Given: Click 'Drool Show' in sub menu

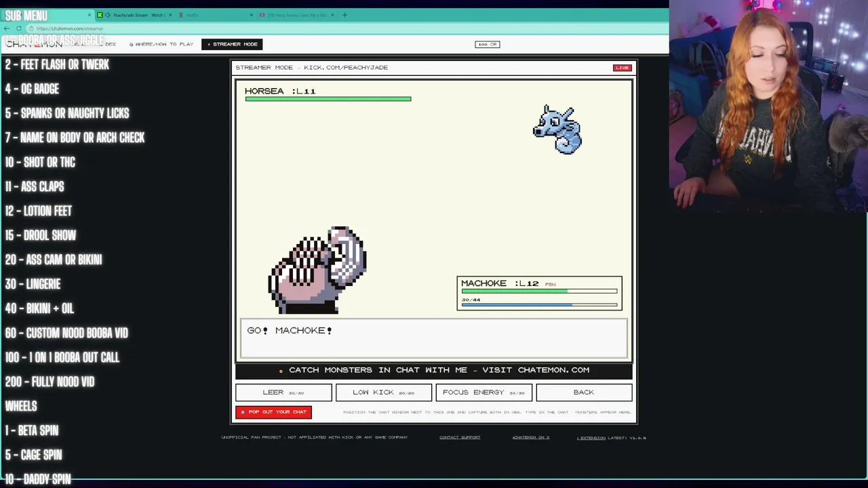Looking at the screenshot, I should click(x=40, y=235).
